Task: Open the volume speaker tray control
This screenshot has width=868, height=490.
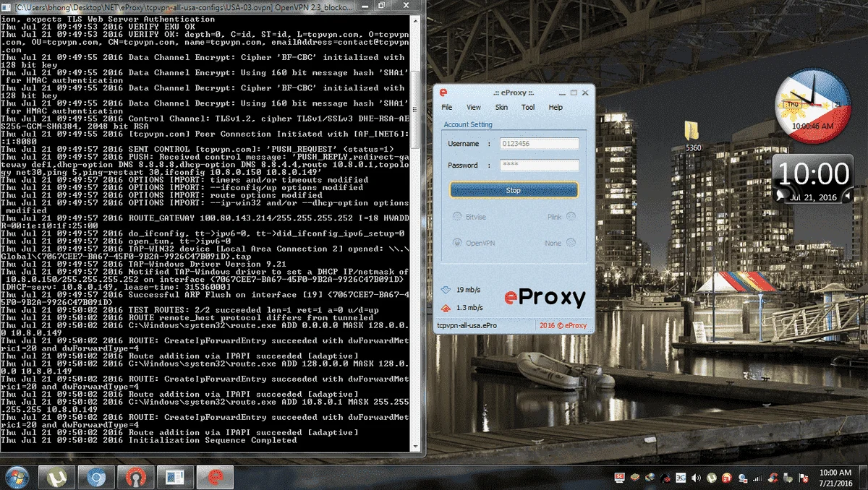Action: 695,477
